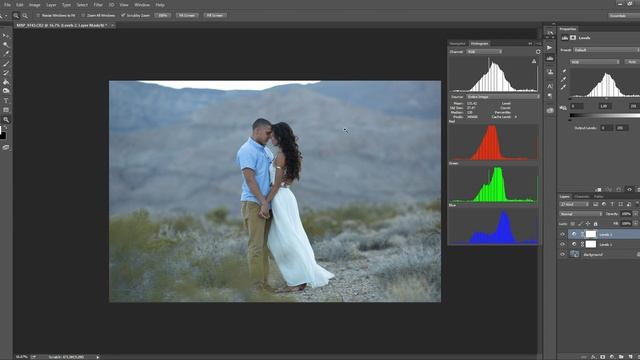
Task: Open the Layer menu
Action: tap(51, 5)
